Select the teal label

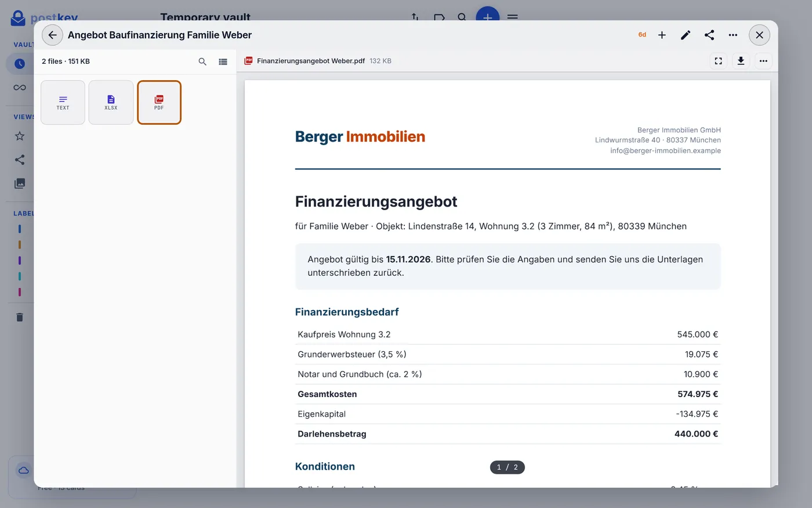pyautogui.click(x=20, y=276)
